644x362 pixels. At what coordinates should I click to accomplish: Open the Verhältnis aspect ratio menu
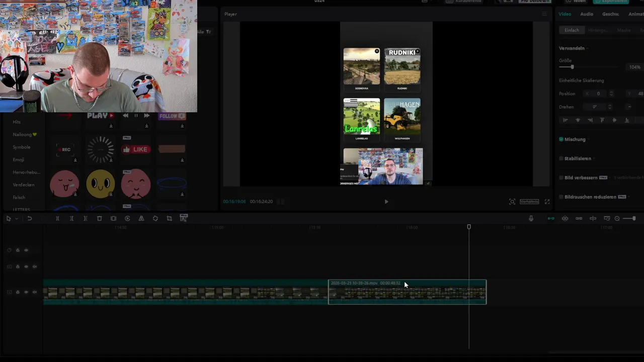click(529, 202)
